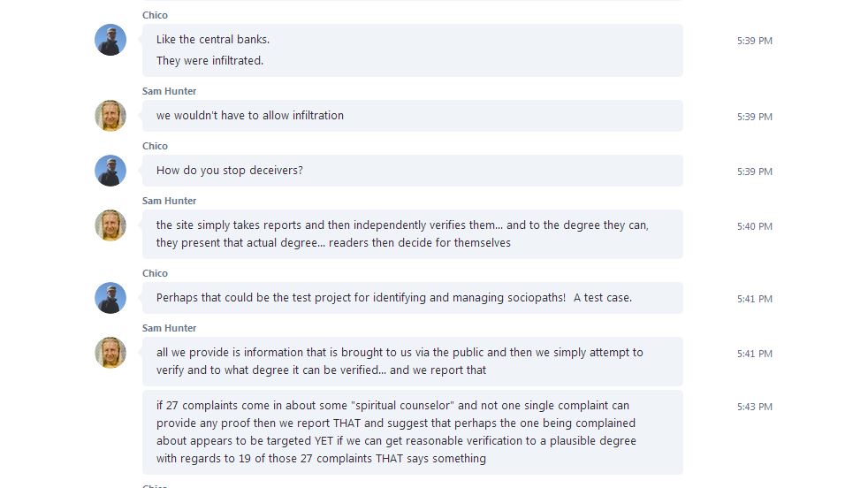The height and width of the screenshot is (488, 868).
Task: Select the 'They were infiltrated.' message text
Action: tap(209, 61)
